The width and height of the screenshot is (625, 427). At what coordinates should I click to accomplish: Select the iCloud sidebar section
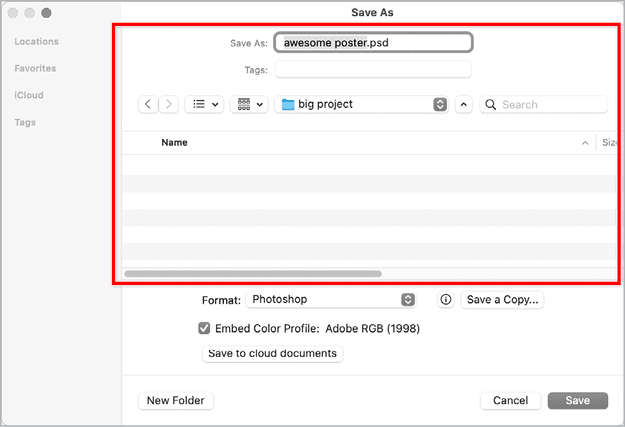click(x=29, y=95)
